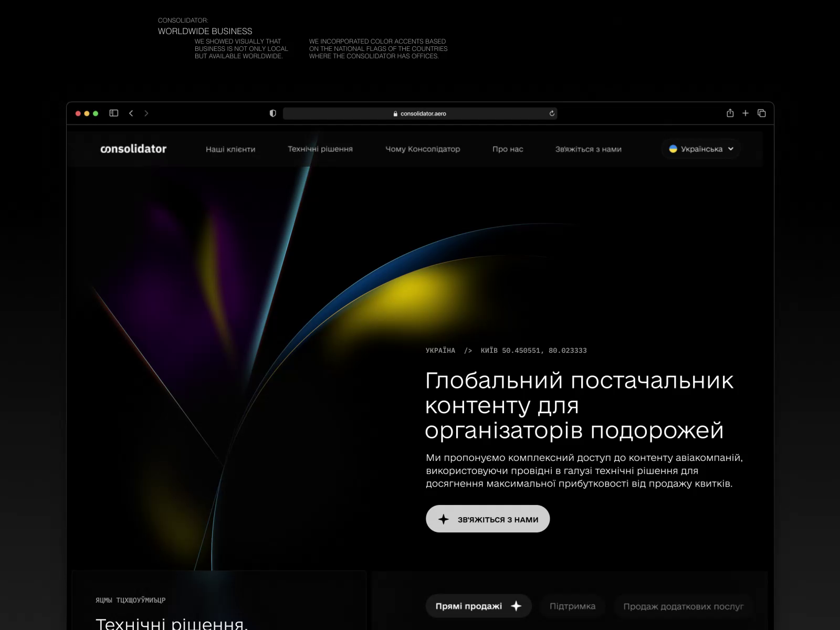The height and width of the screenshot is (630, 840).
Task: Click the share icon in the browser toolbar
Action: [730, 113]
